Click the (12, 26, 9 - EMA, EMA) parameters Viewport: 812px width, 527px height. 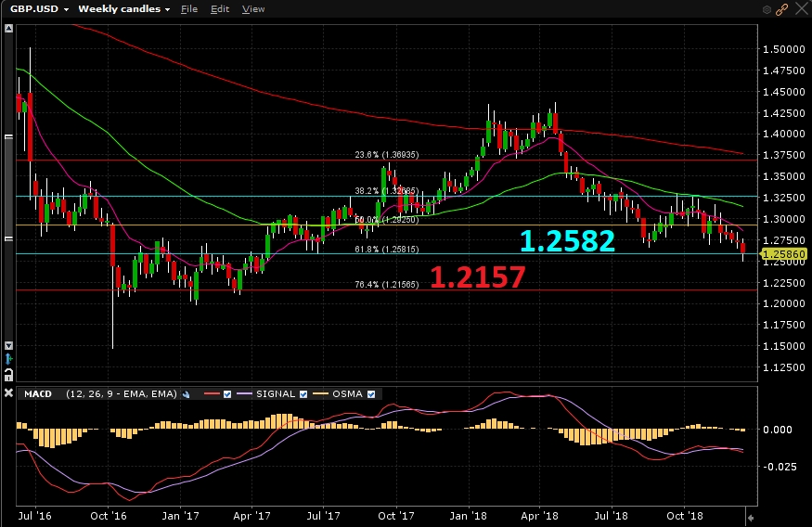coord(122,394)
